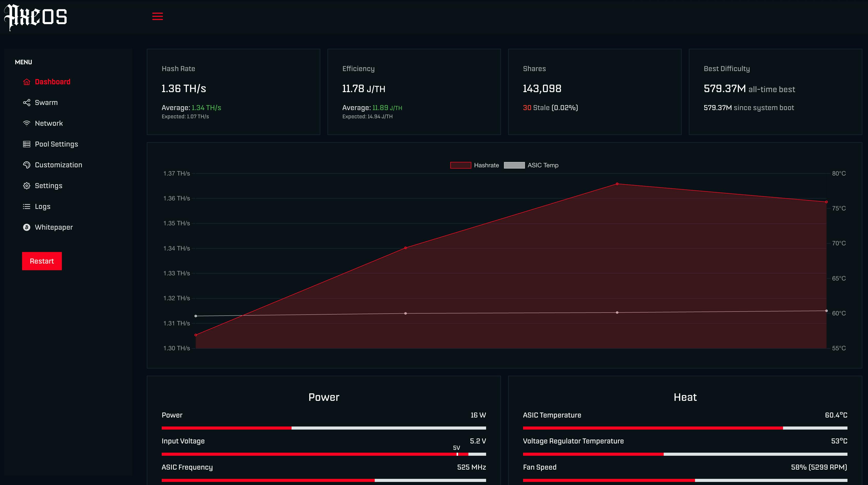
Task: Click the Customization palette icon
Action: [x=27, y=165]
